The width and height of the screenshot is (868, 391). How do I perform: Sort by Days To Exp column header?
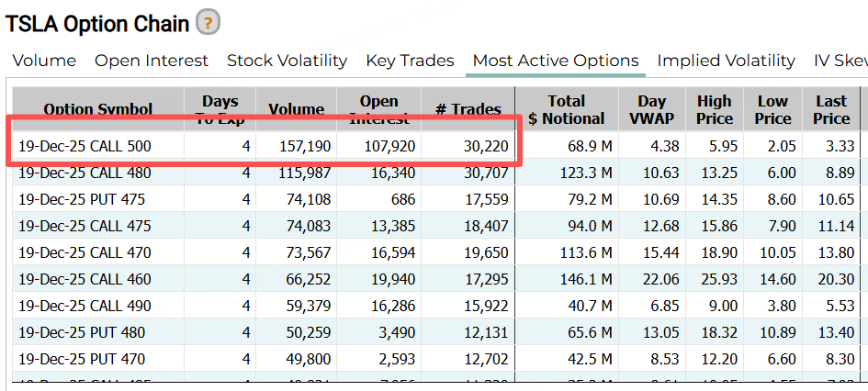click(x=220, y=109)
